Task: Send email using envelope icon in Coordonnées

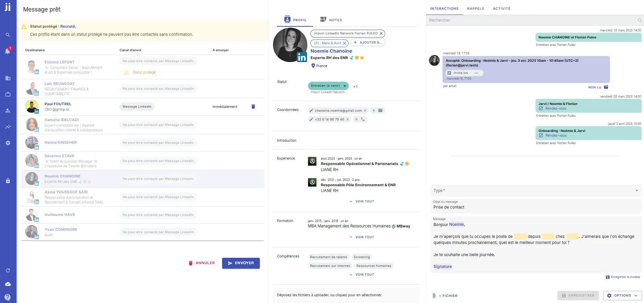Action: click(380, 110)
